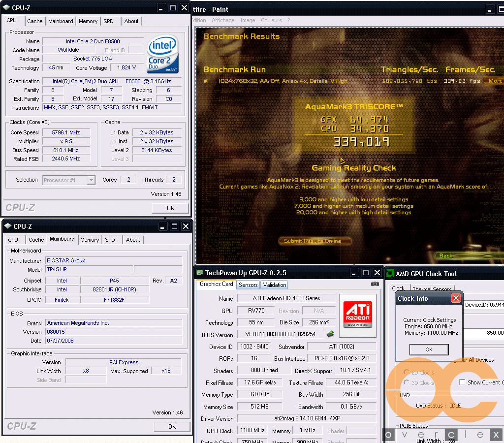Open Cache tab in top CPU-Z window
The height and width of the screenshot is (443, 504).
(35, 21)
